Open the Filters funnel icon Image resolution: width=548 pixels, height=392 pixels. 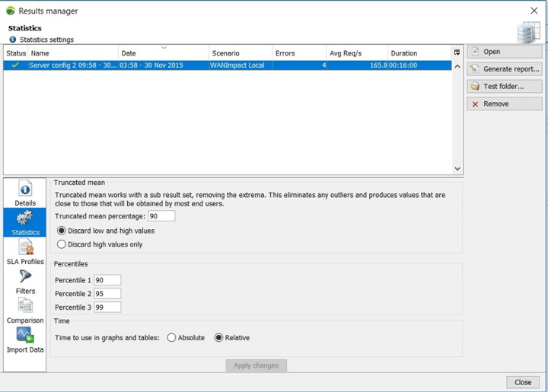point(25,277)
